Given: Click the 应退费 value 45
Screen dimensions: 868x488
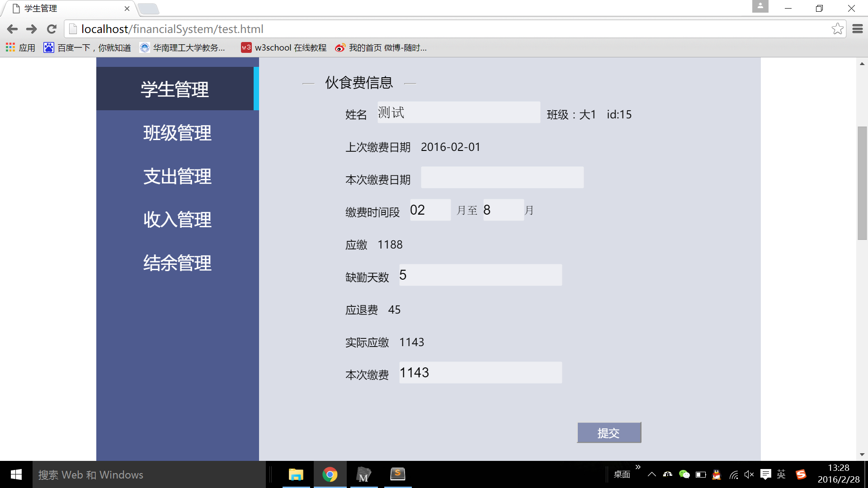Looking at the screenshot, I should tap(394, 310).
